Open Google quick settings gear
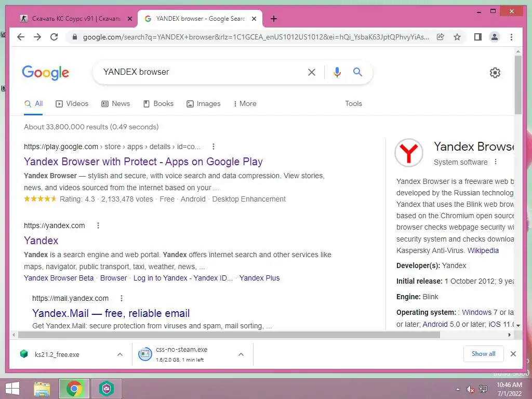532x399 pixels. tap(495, 73)
